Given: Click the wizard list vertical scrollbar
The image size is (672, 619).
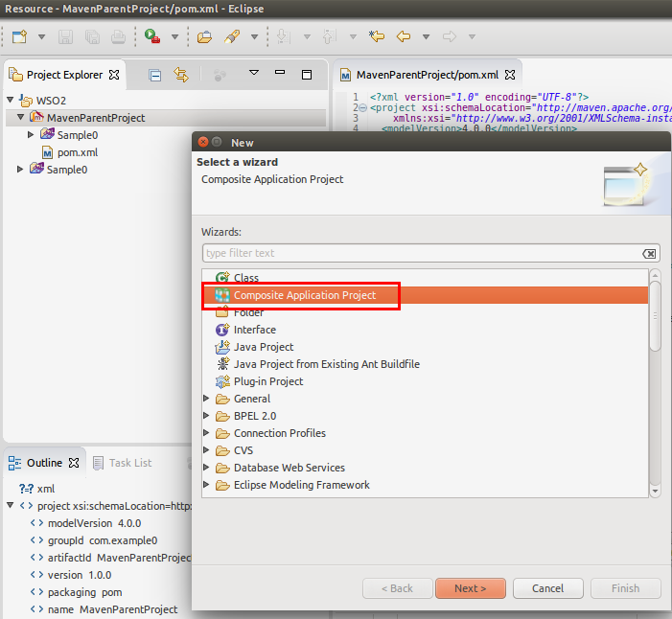Looking at the screenshot, I should [655, 316].
